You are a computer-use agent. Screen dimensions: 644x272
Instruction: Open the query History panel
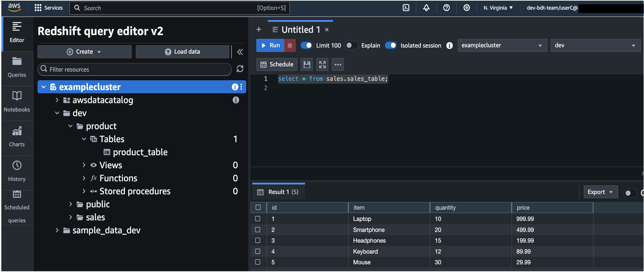(x=17, y=171)
